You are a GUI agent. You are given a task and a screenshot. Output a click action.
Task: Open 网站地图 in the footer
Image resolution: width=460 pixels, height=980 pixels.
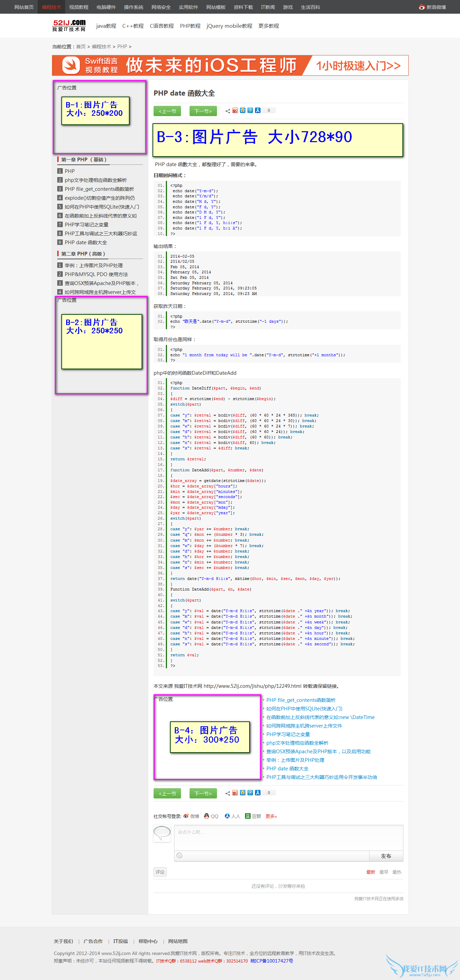point(178,942)
